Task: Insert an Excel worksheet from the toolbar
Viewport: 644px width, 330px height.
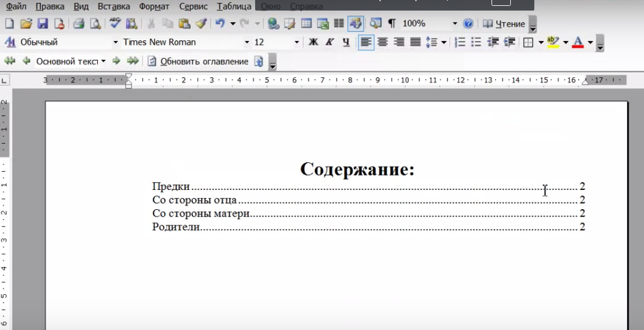Action: pyautogui.click(x=323, y=24)
